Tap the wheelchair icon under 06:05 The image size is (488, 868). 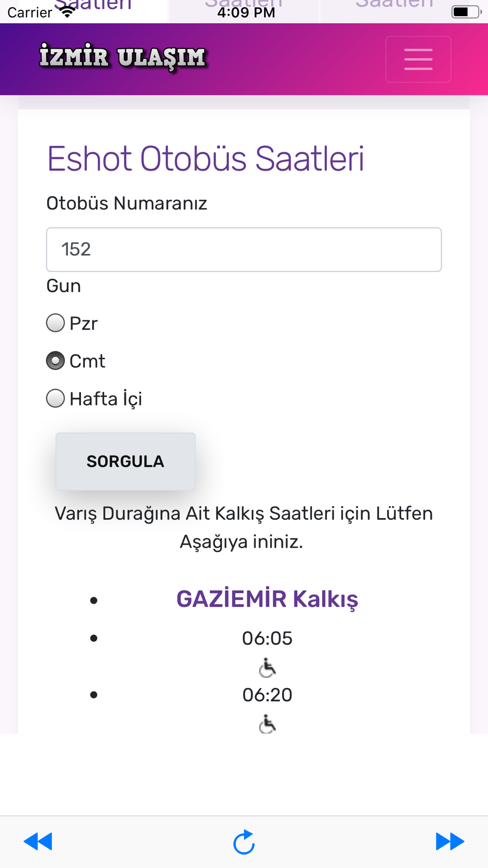(x=267, y=667)
